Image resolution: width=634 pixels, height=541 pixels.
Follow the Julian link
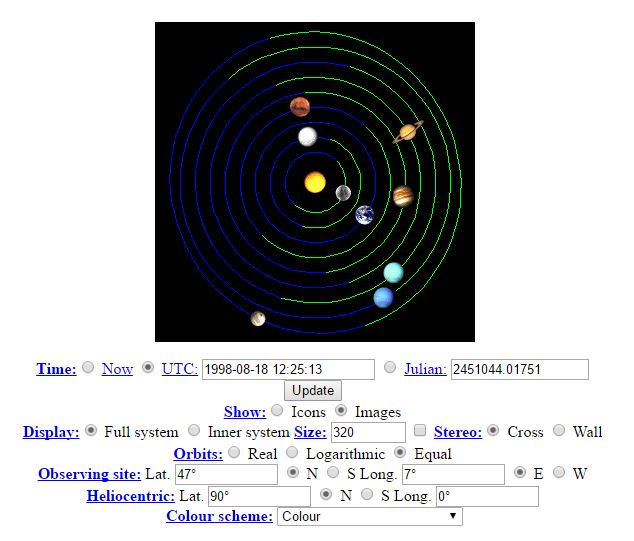tap(425, 369)
